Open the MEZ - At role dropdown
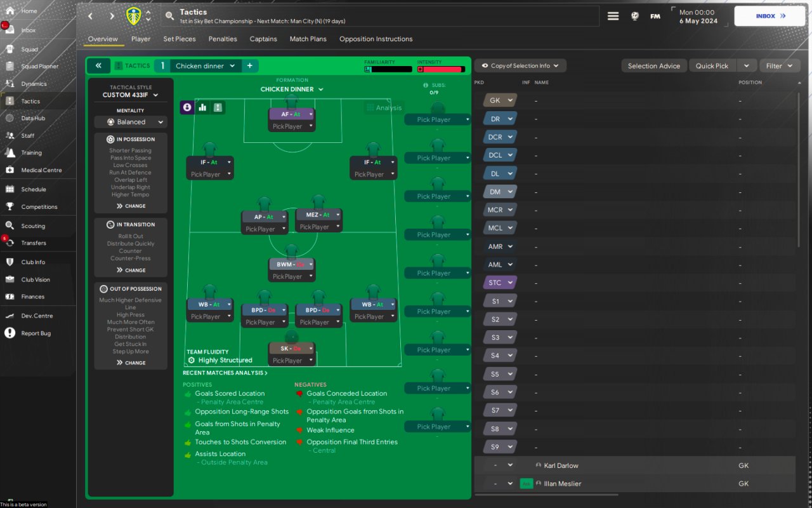 (x=319, y=215)
